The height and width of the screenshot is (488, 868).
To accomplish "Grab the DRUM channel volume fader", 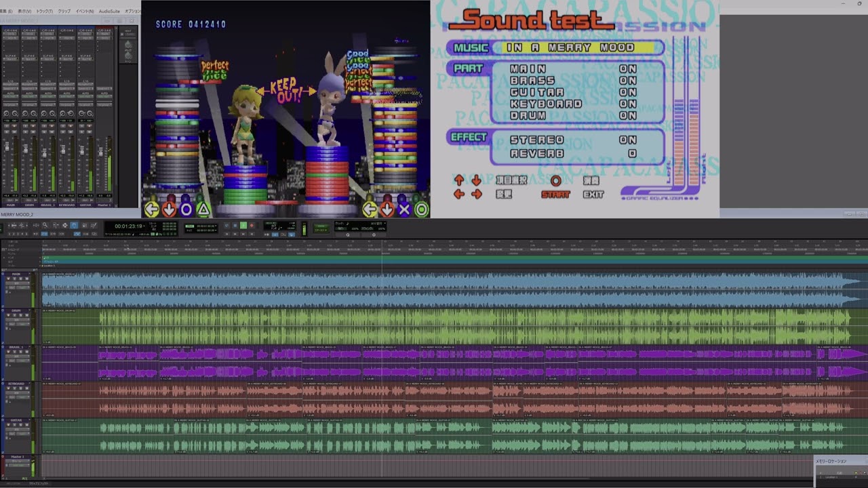I will (x=26, y=148).
